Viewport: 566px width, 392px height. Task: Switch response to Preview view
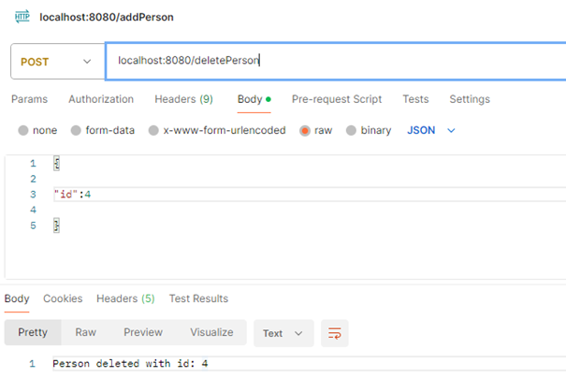coord(143,332)
